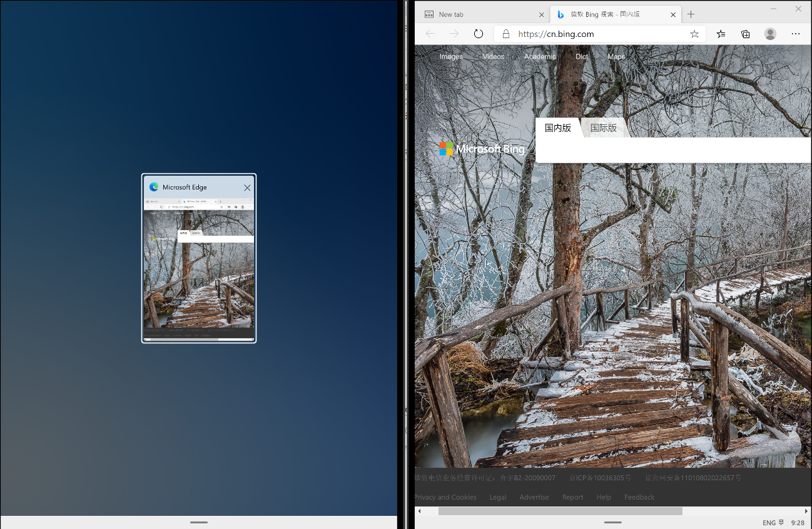Open the Advertise footer link
Viewport: 812px width, 529px height.
pyautogui.click(x=534, y=497)
